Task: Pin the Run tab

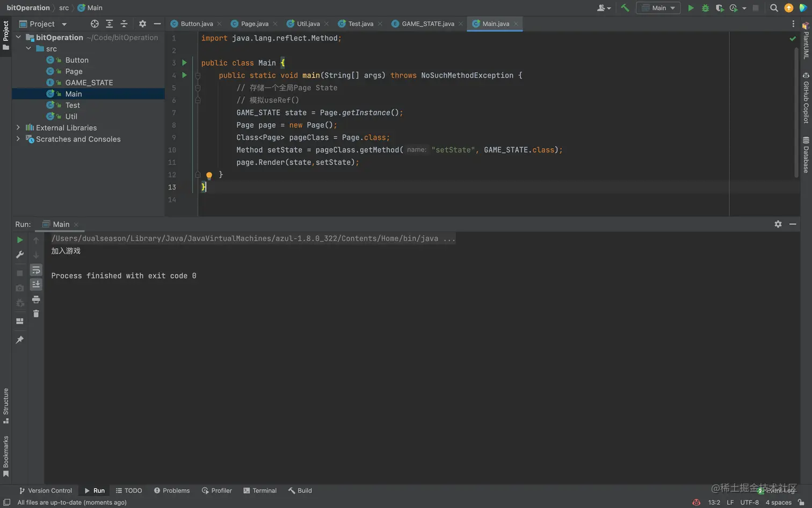Action: (20, 340)
